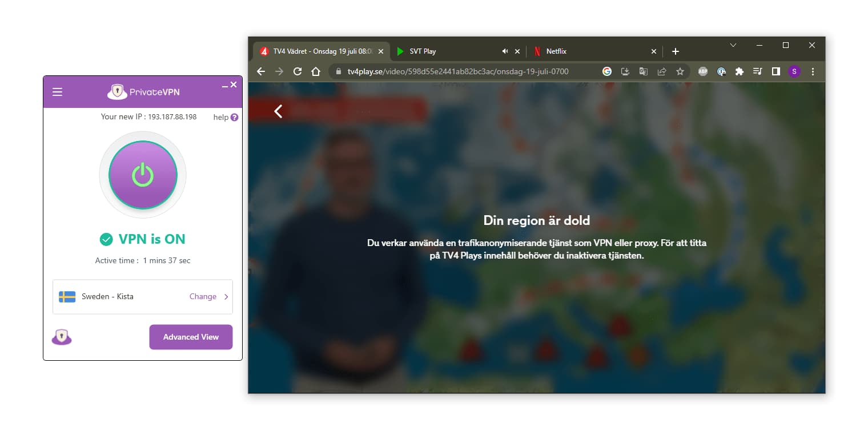Select the IP address 193.187.88.198 text

(x=172, y=116)
